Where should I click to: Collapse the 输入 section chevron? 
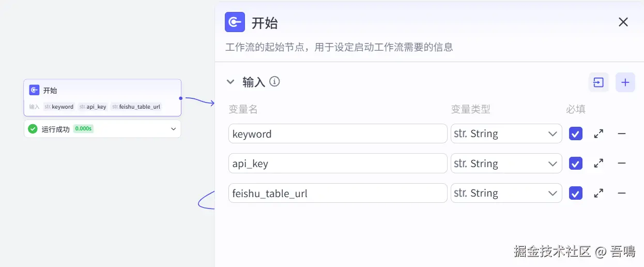(231, 82)
